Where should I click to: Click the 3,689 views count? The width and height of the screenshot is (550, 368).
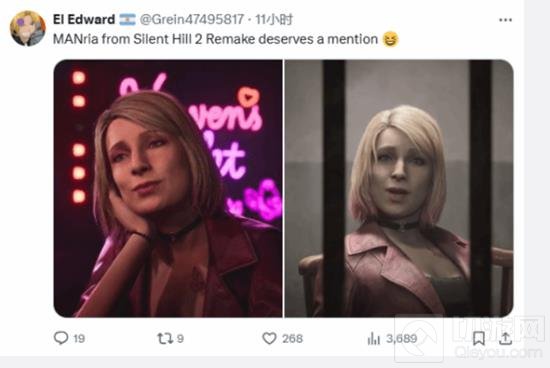point(402,339)
